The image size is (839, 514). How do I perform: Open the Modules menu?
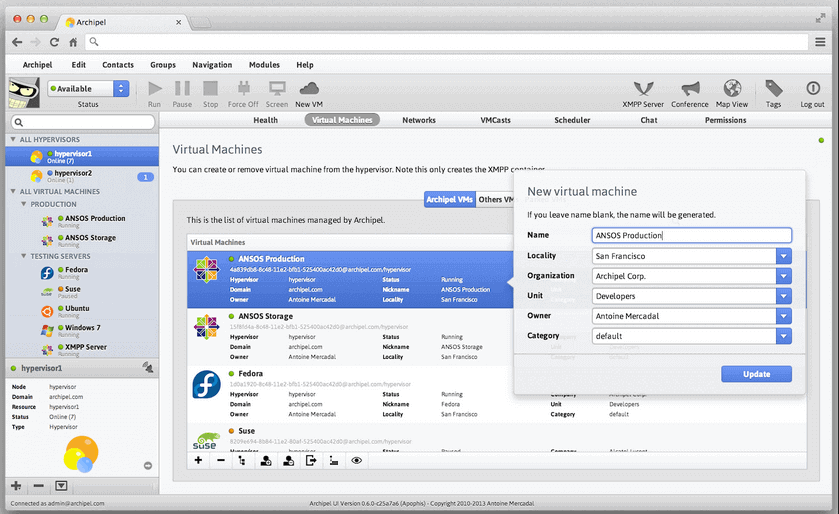click(x=264, y=65)
